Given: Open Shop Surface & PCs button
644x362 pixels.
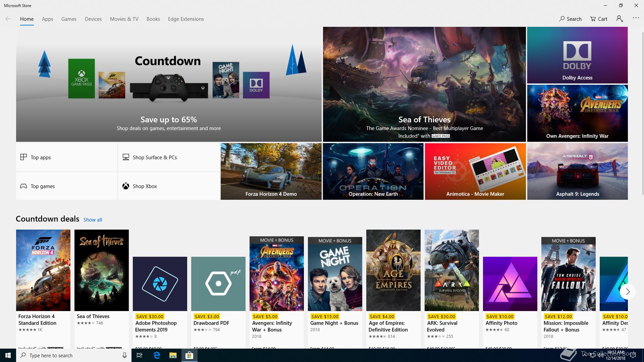Looking at the screenshot, I should point(169,157).
